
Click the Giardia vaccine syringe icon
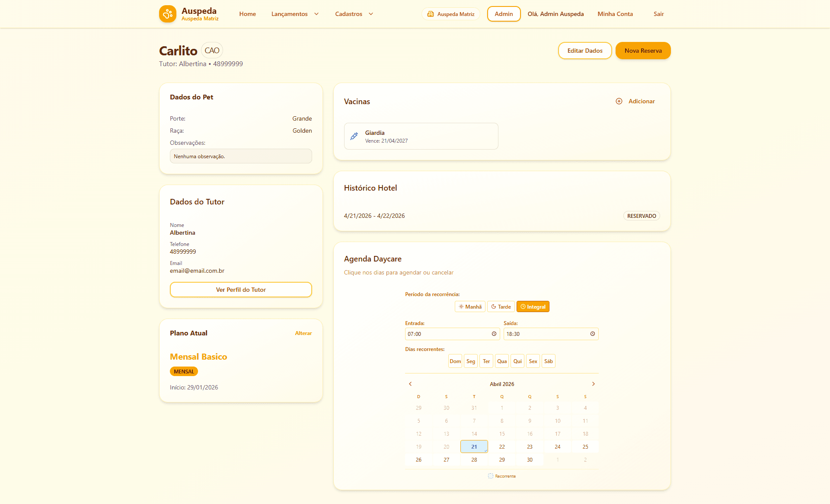pyautogui.click(x=354, y=136)
